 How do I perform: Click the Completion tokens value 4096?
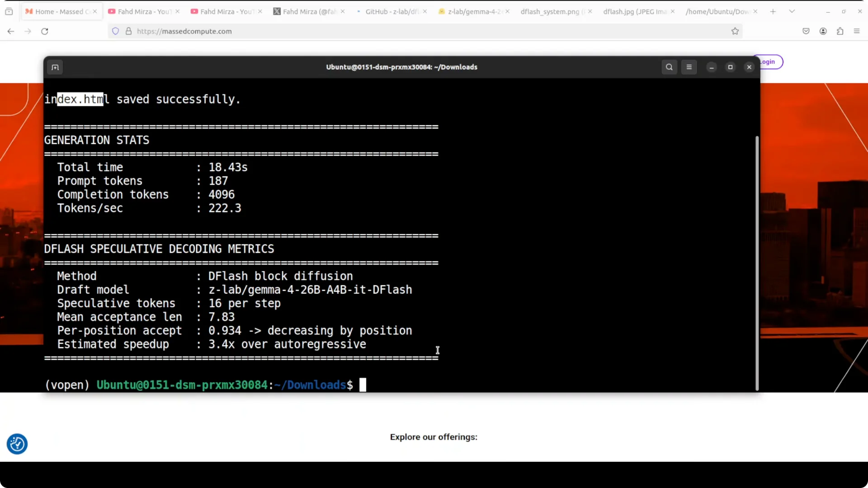(x=222, y=195)
